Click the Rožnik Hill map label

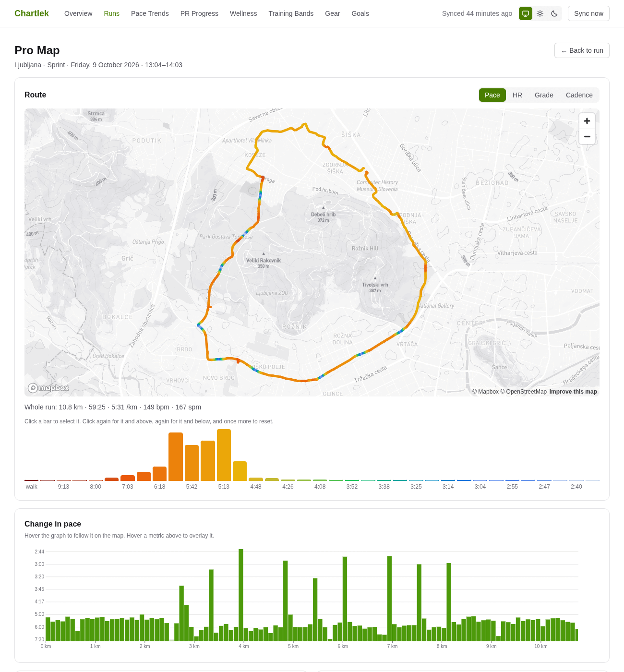[x=365, y=248]
